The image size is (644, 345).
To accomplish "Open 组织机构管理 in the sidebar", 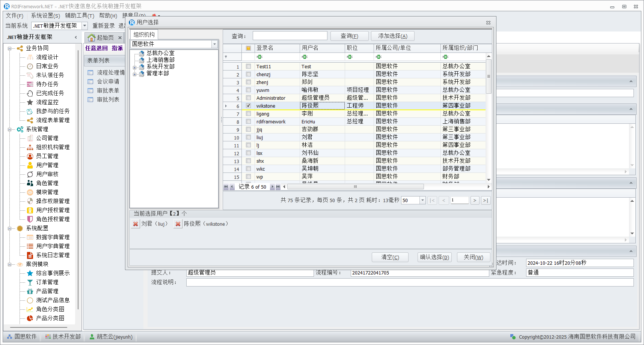I will tap(53, 147).
